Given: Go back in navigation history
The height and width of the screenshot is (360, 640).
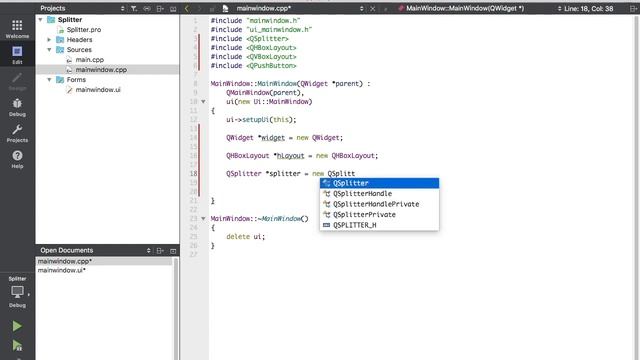Looking at the screenshot, I should pos(187,8).
